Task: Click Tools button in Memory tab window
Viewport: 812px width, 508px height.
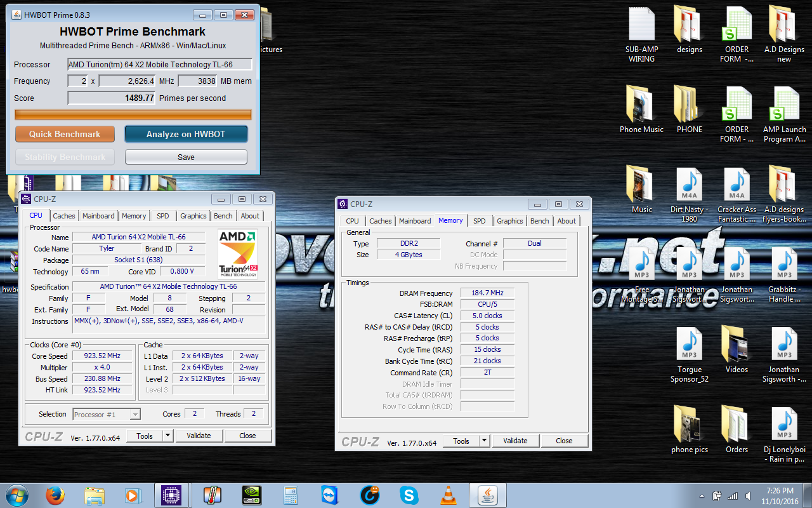Action: (x=461, y=441)
